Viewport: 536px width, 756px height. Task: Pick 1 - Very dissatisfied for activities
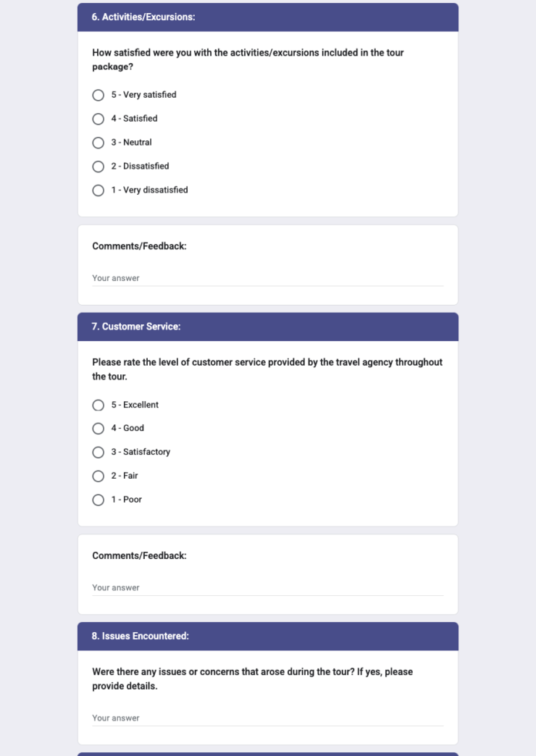coord(98,190)
